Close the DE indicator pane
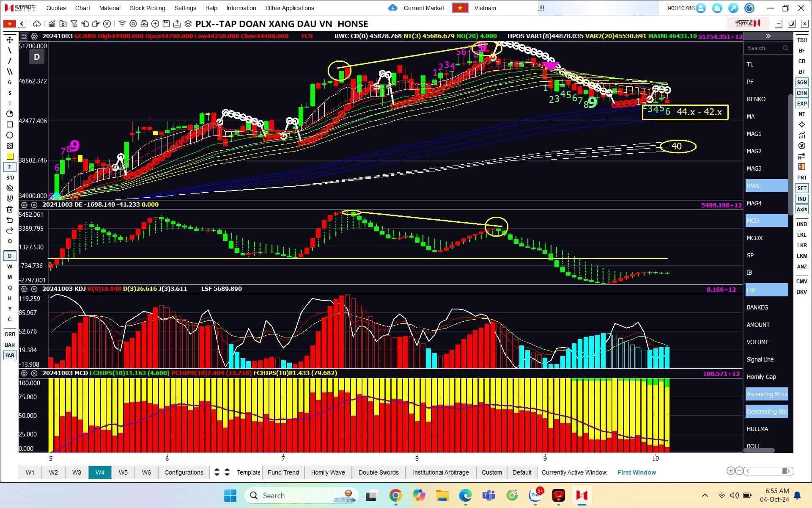Viewport: 812px width, 508px height. [34, 204]
